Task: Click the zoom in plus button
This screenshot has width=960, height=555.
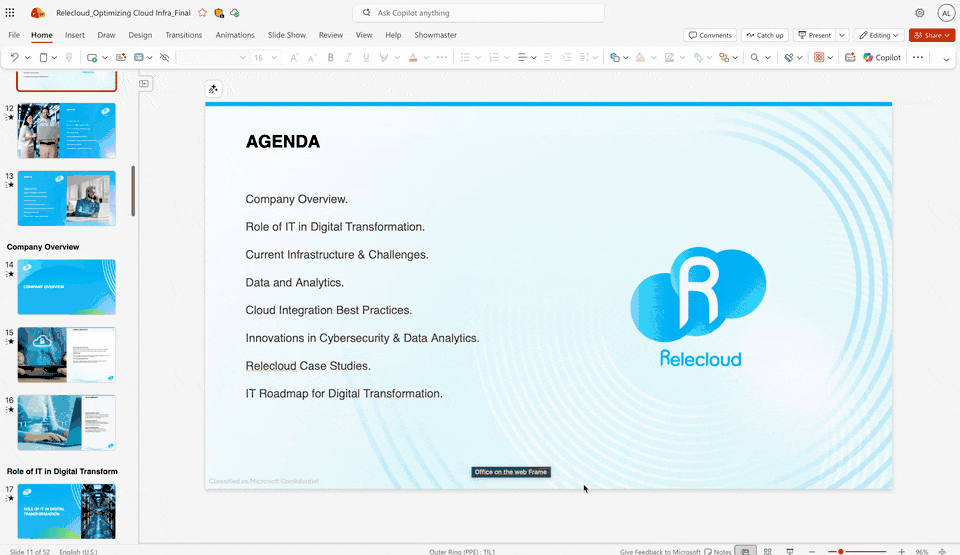Action: click(901, 551)
